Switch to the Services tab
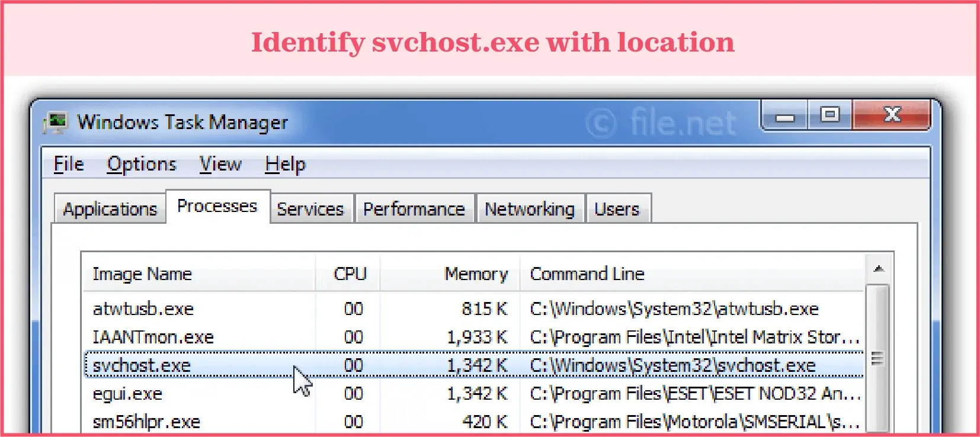980x437 pixels. coord(310,208)
